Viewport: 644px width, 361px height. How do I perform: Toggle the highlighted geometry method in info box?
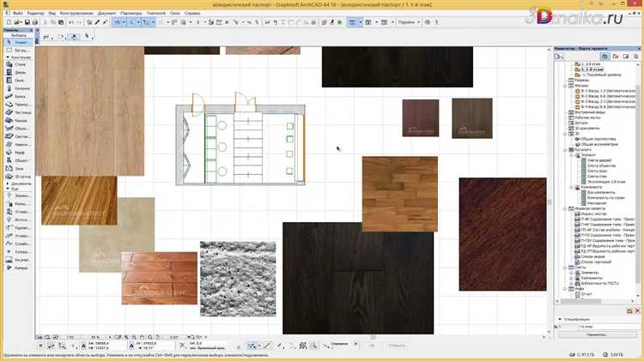coord(74,37)
